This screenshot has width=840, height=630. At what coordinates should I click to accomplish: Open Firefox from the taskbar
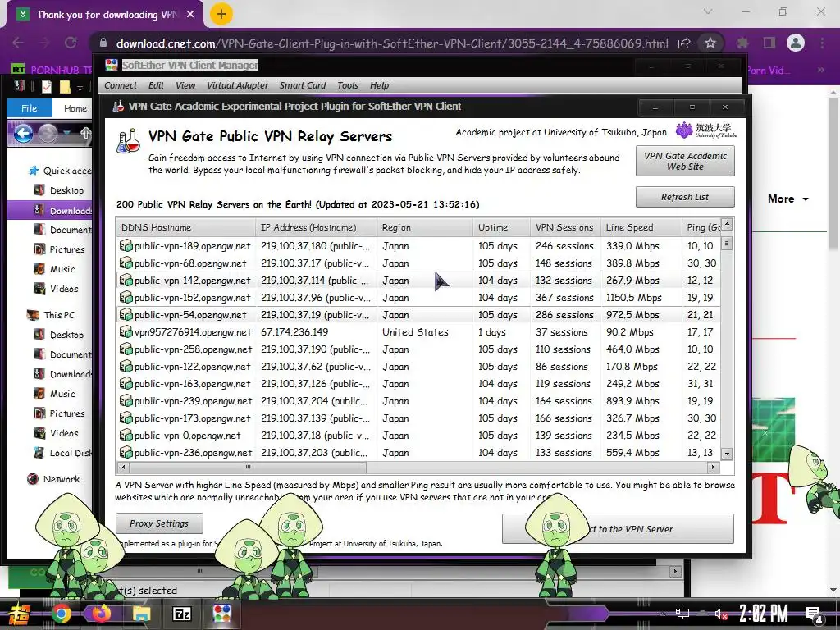[101, 614]
